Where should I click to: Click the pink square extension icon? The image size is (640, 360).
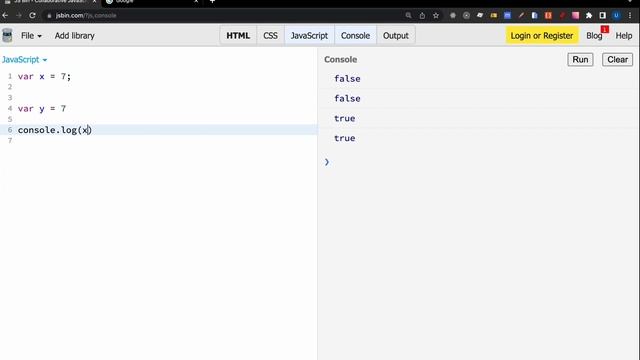coord(576,16)
